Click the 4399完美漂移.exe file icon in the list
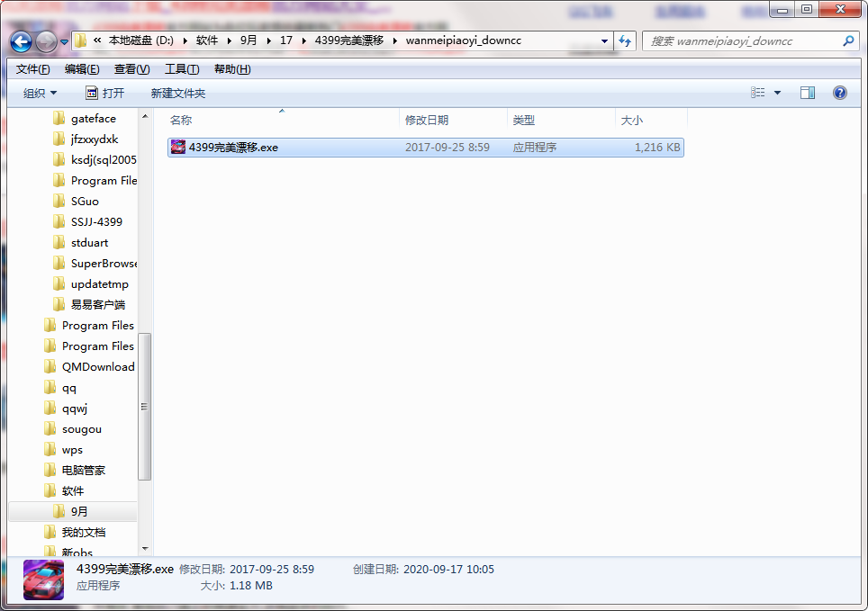Image resolution: width=868 pixels, height=611 pixels. pyautogui.click(x=177, y=148)
